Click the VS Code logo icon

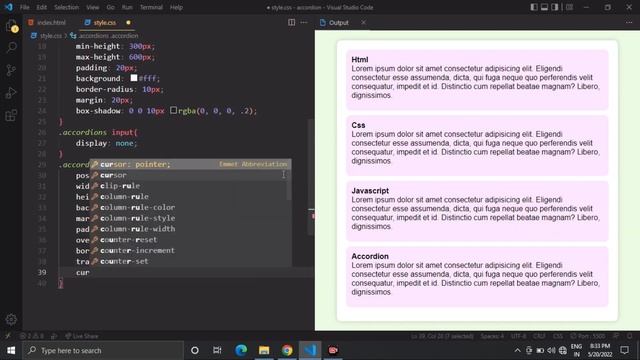point(9,7)
